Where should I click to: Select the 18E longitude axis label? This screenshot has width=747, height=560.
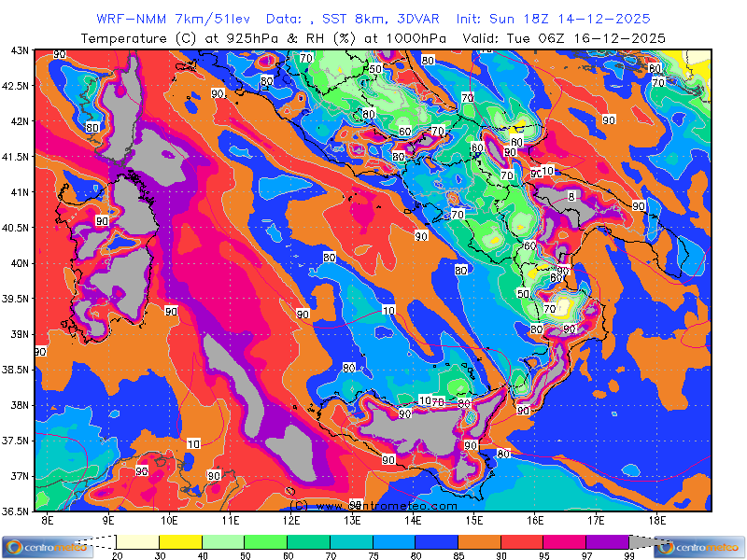pyautogui.click(x=656, y=520)
